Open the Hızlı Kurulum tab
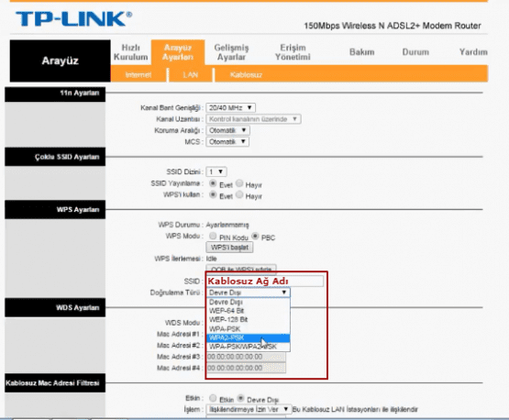The width and height of the screenshot is (509, 420). click(x=131, y=52)
